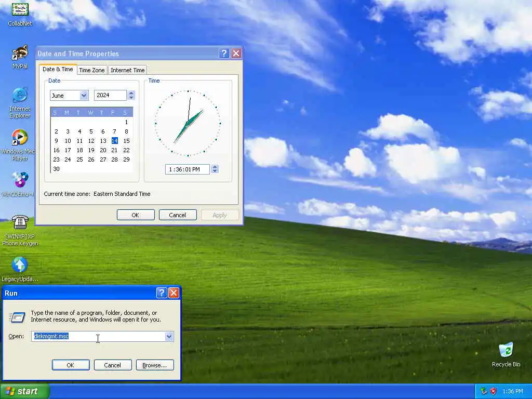Click the Run dialog help button
This screenshot has height=399, width=532.
(x=162, y=293)
